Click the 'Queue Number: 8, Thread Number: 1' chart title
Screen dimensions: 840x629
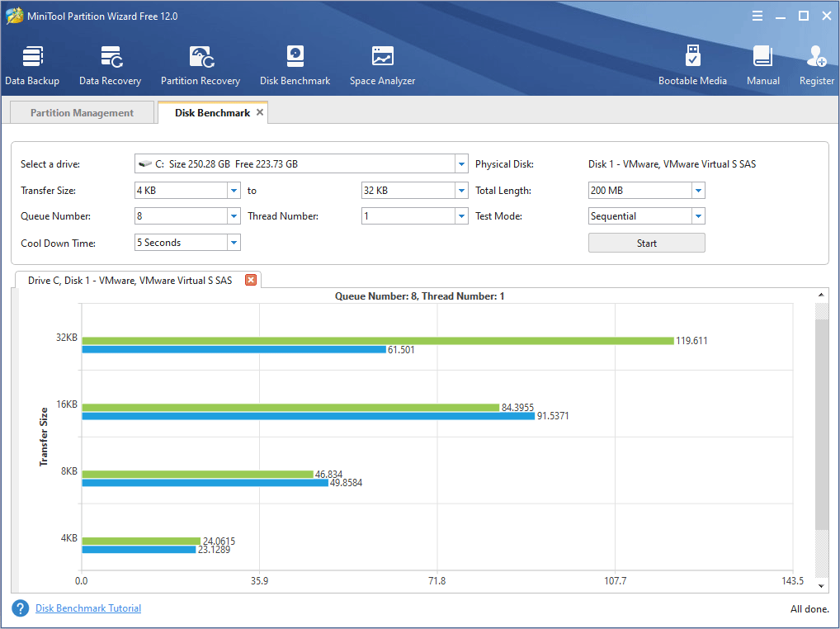(419, 296)
